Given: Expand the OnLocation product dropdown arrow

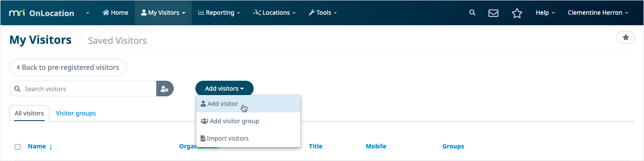Looking at the screenshot, I should click(88, 13).
